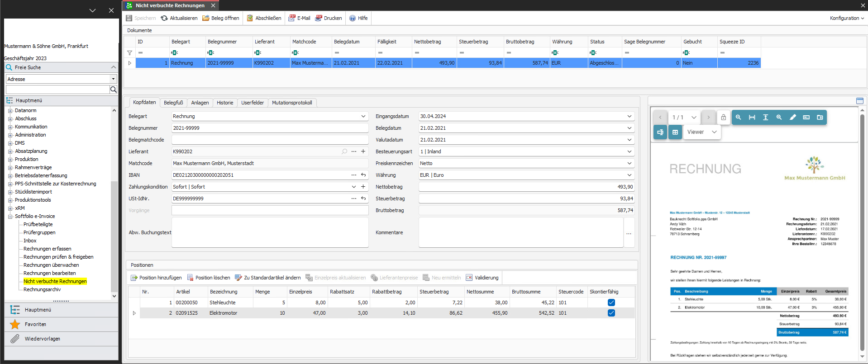
Task: Expand the Datanorm tree node
Action: 10,111
